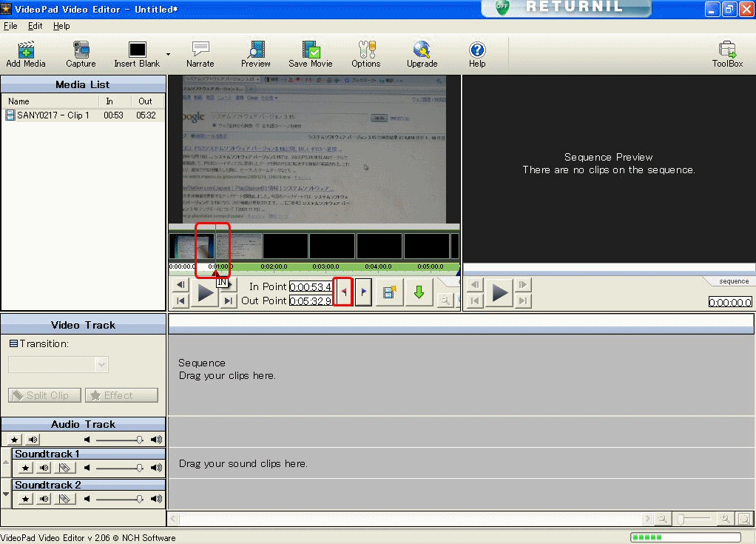This screenshot has height=544, width=756.
Task: Click the first clip thumbnail in filmstrip
Action: tap(192, 246)
